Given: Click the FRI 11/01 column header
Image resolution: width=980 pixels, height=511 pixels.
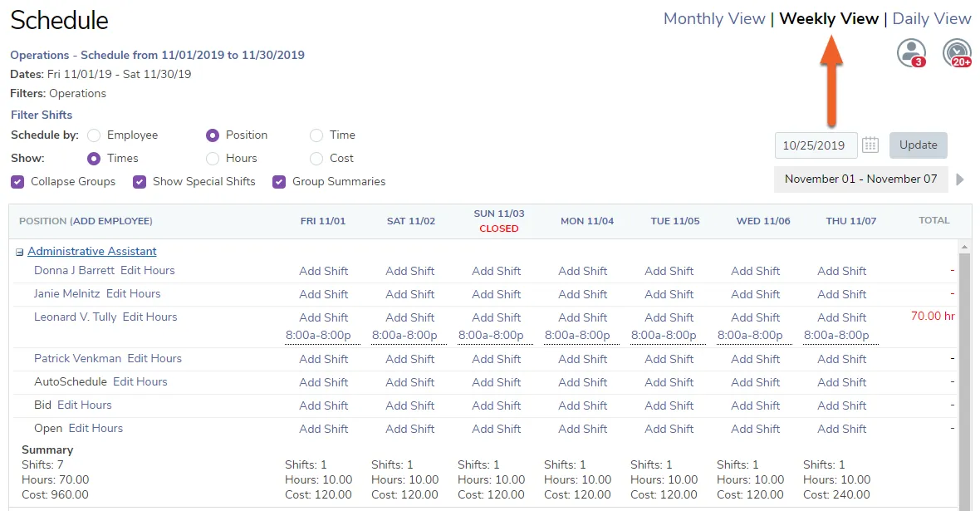Looking at the screenshot, I should (322, 221).
